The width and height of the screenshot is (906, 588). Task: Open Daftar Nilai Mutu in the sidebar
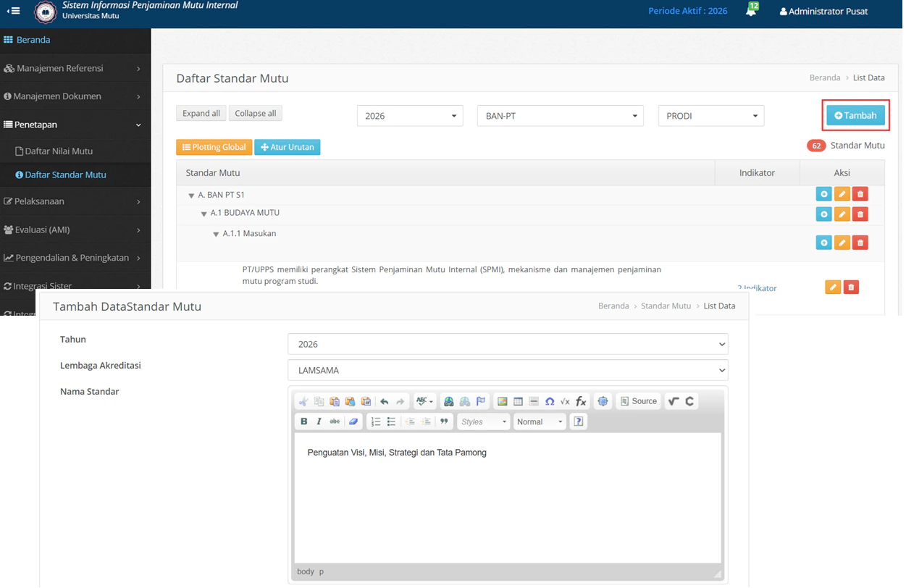pyautogui.click(x=75, y=151)
